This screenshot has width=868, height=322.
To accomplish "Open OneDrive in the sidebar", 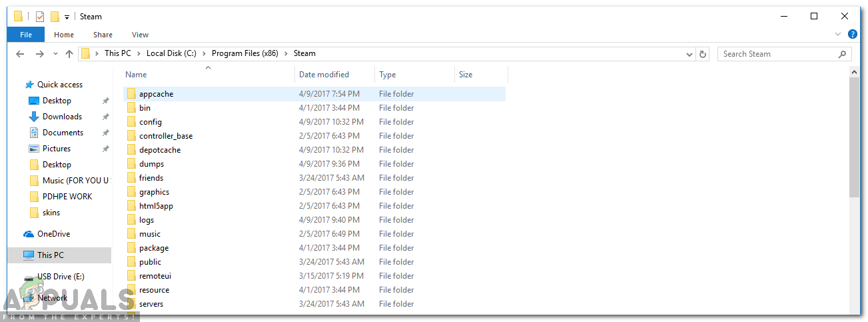I will (x=53, y=234).
